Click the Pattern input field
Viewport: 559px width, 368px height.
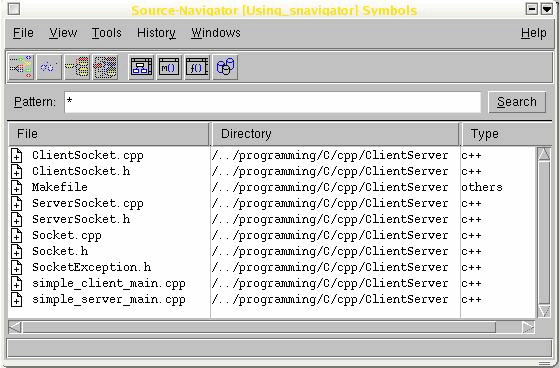tap(273, 102)
